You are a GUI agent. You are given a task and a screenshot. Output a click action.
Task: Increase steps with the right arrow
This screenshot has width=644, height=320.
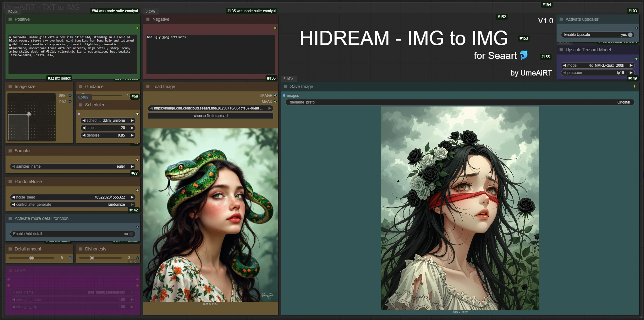132,128
